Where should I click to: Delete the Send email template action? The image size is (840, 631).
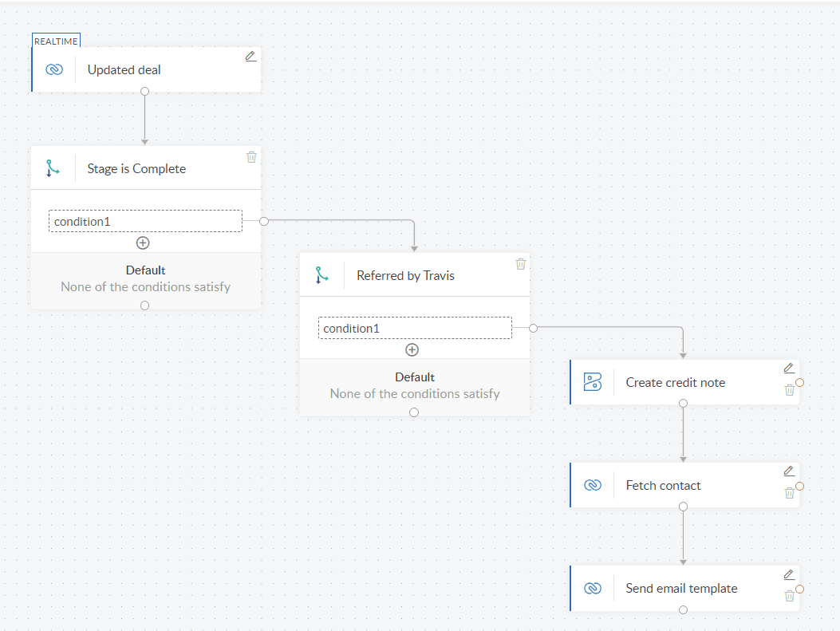click(x=790, y=595)
